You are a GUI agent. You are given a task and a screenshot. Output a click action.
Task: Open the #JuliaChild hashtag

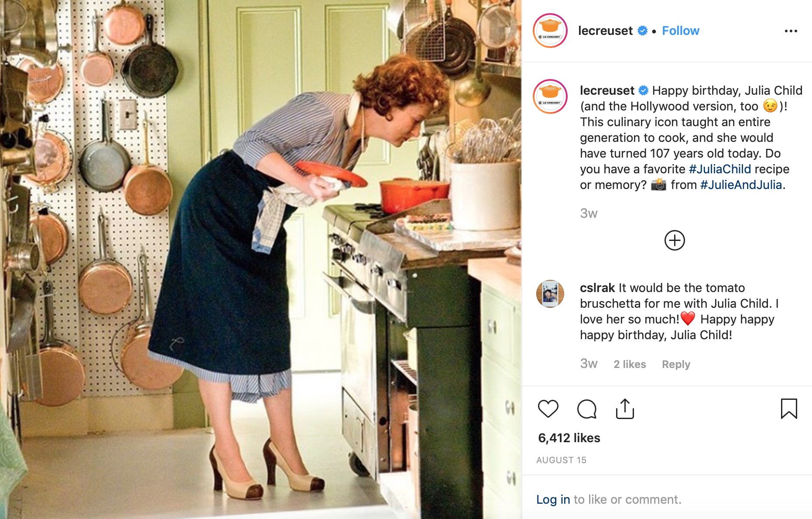point(719,169)
